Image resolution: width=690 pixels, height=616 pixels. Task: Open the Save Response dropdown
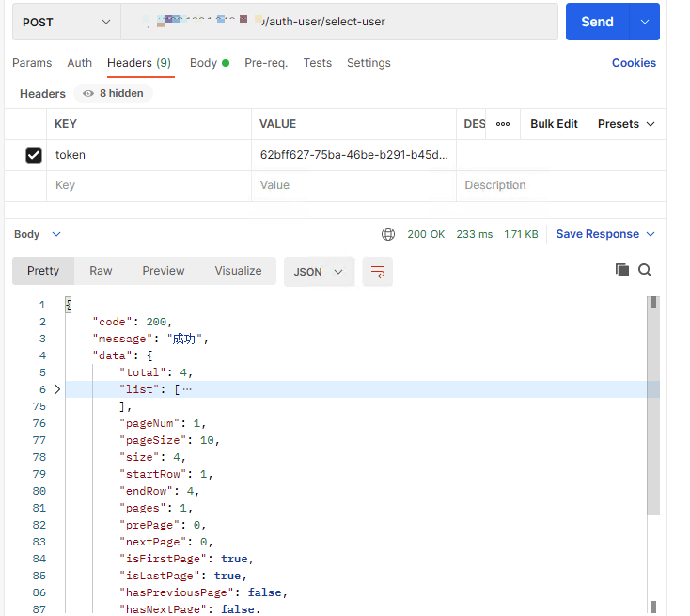[605, 234]
